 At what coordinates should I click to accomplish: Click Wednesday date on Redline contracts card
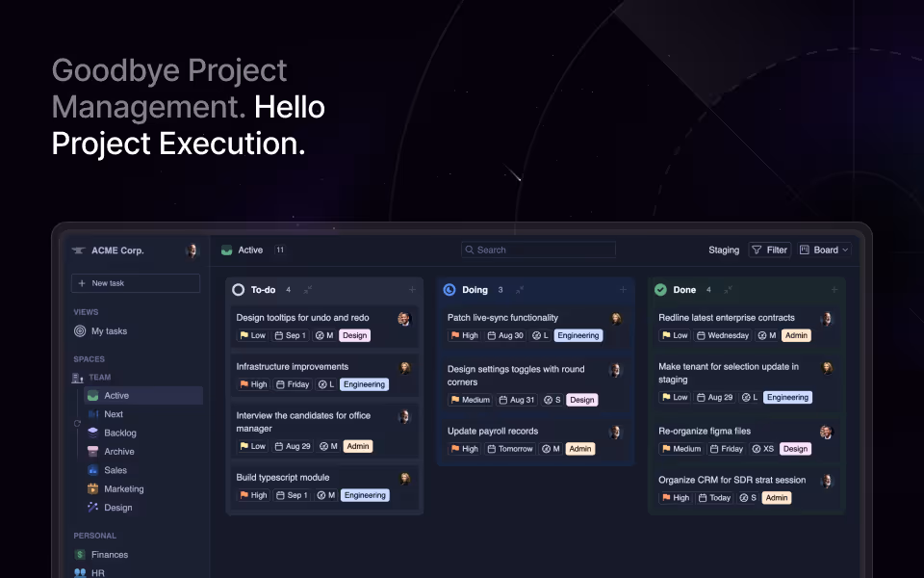722,335
